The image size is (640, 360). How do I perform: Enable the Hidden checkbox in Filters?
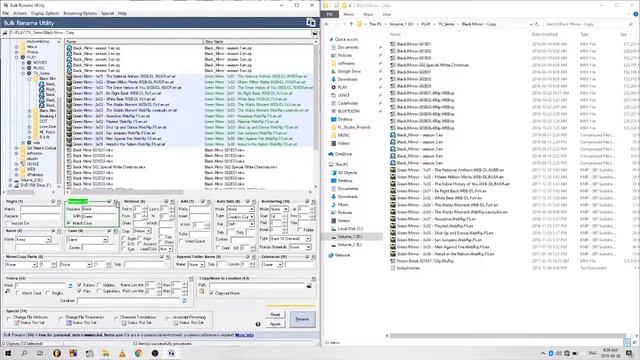pyautogui.click(x=99, y=285)
